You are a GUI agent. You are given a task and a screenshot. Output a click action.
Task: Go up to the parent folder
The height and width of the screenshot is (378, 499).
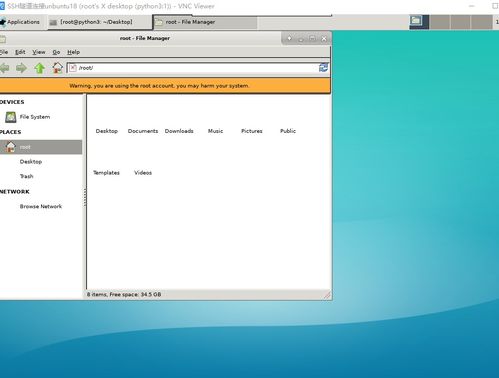click(x=40, y=68)
